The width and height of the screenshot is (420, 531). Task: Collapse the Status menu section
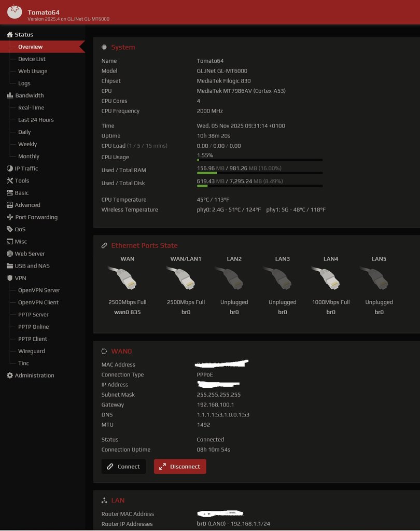point(24,35)
